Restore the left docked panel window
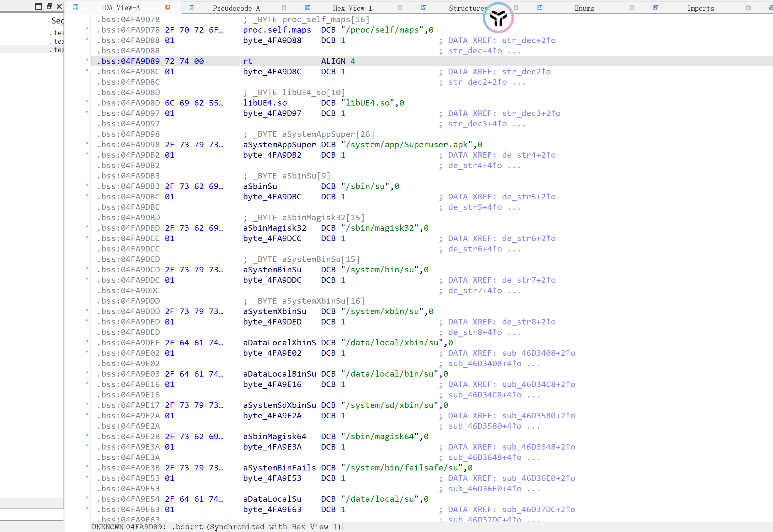This screenshot has height=532, width=773. pos(49,6)
